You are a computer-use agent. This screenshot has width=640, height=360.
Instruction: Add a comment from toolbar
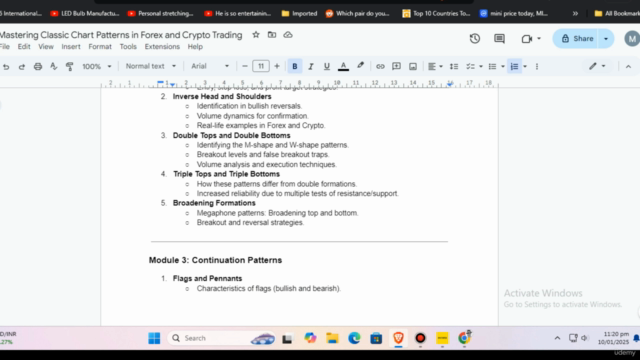396,66
